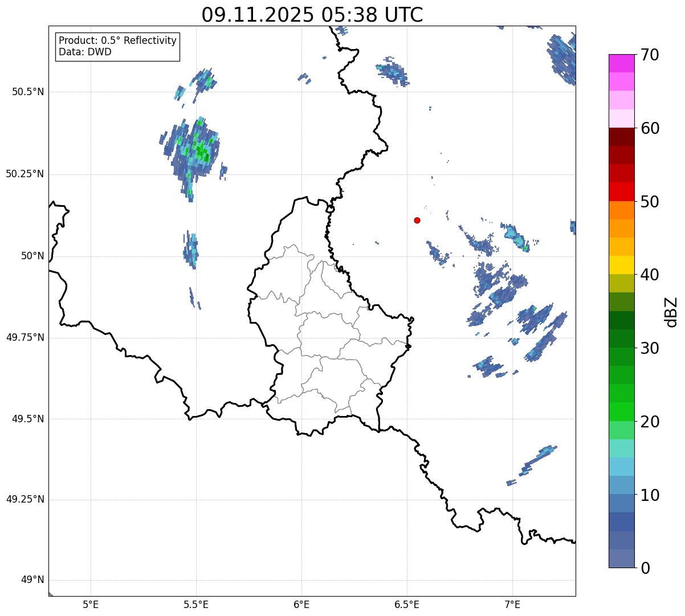Screen dimensions: 685x616
Task: Click the "5°E" longitude label
Action: pos(91,605)
